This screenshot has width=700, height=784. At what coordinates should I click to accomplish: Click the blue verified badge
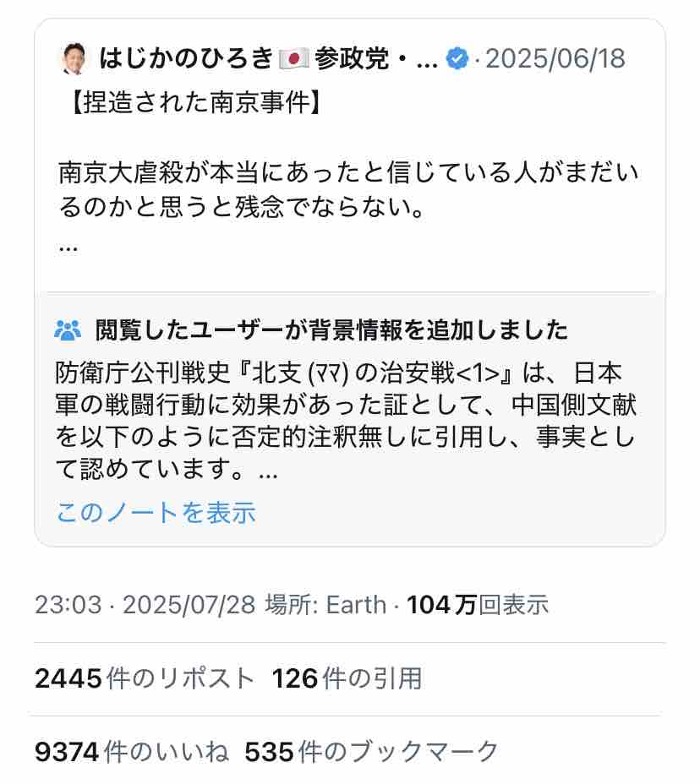click(x=457, y=60)
